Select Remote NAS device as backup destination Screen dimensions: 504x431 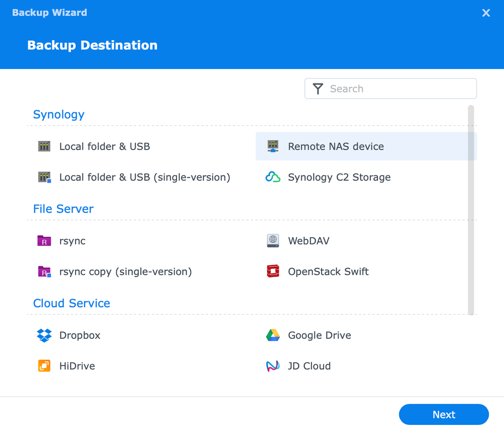[336, 146]
